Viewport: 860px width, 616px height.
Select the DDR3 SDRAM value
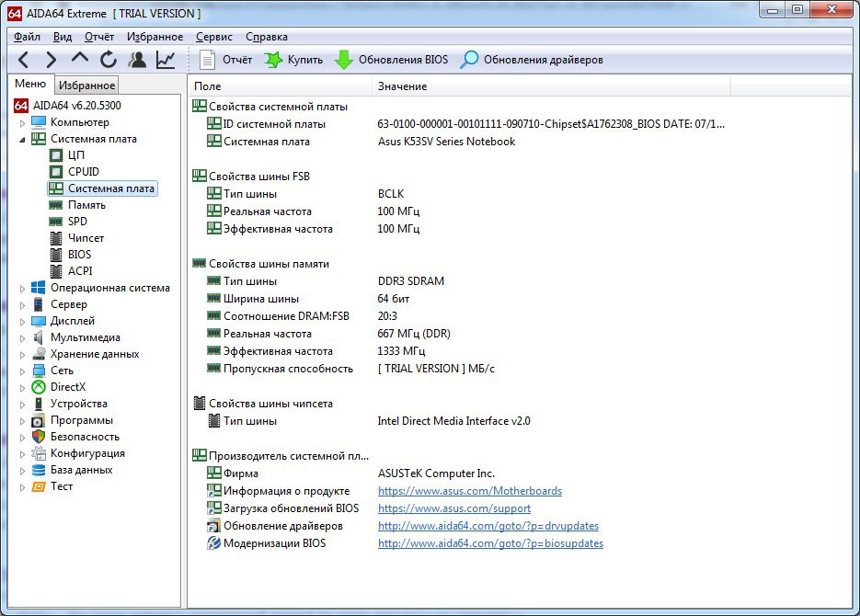(x=411, y=281)
